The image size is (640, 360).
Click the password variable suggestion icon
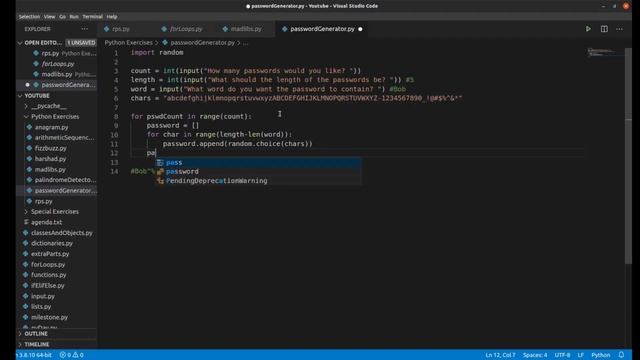click(x=160, y=171)
